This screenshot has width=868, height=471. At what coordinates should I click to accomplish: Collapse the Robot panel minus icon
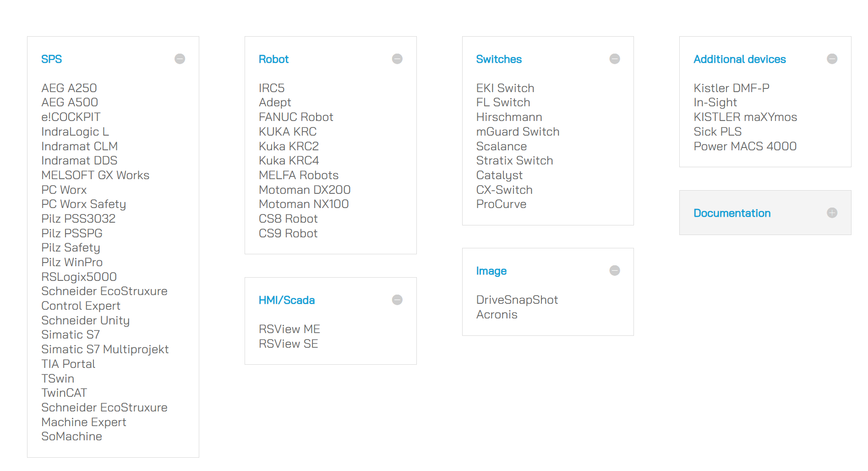click(397, 59)
